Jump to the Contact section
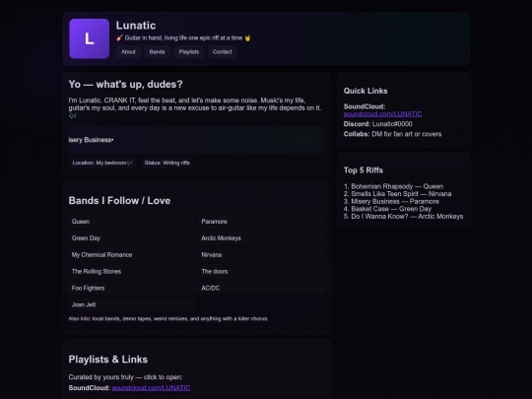 pos(223,52)
